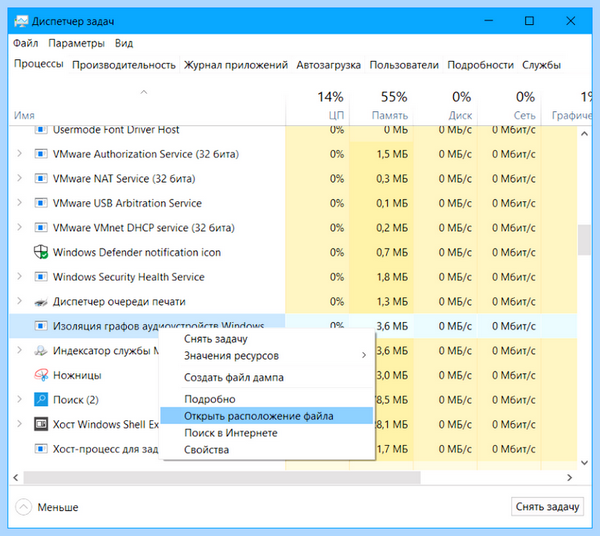Screen dimensions: 600x536
Task: Click the Поиск magnifier icon
Action: point(41,399)
